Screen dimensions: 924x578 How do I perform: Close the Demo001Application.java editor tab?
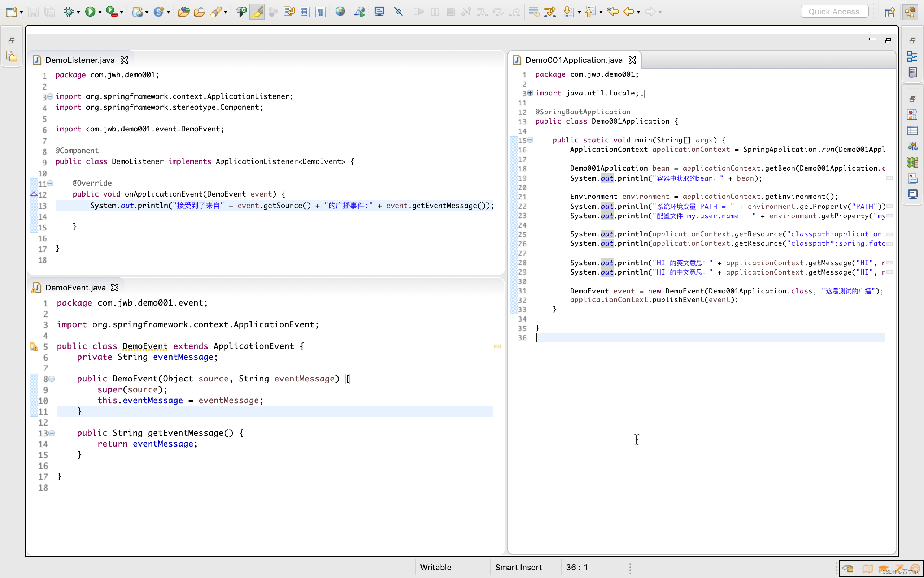click(x=632, y=60)
